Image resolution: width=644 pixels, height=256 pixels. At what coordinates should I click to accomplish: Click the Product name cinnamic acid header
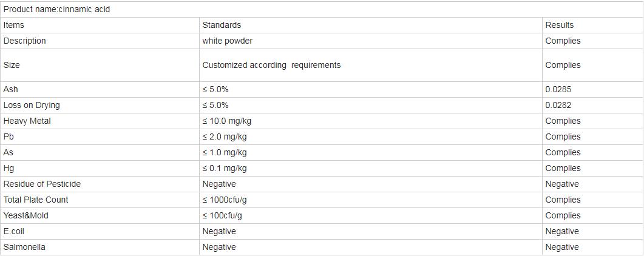tap(56, 9)
